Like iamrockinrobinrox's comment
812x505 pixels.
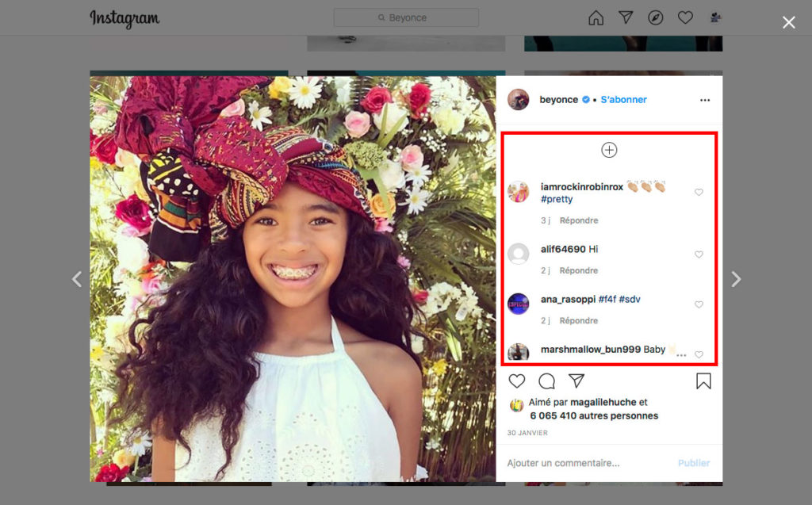(699, 192)
